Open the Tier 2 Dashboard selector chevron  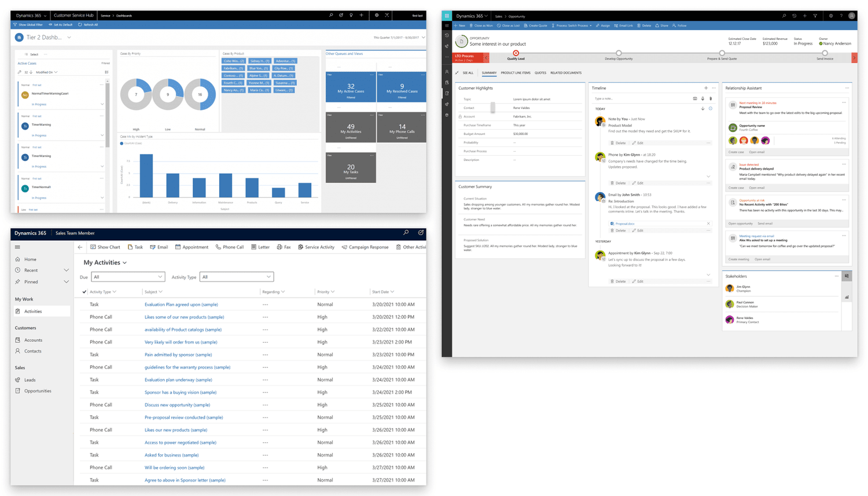click(69, 38)
